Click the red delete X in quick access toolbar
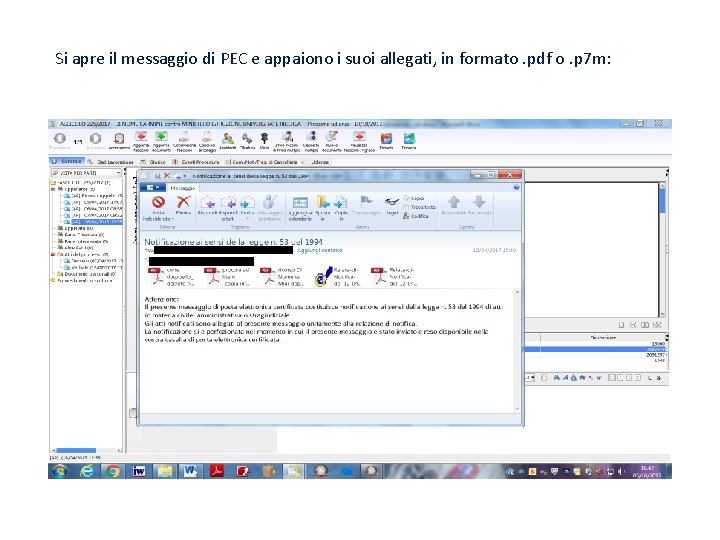Screen dimensions: 720x540 pos(167,176)
